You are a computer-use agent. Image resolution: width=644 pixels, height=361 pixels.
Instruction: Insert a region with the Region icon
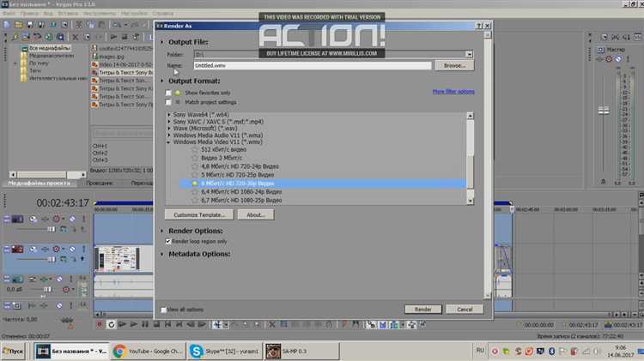point(355,324)
